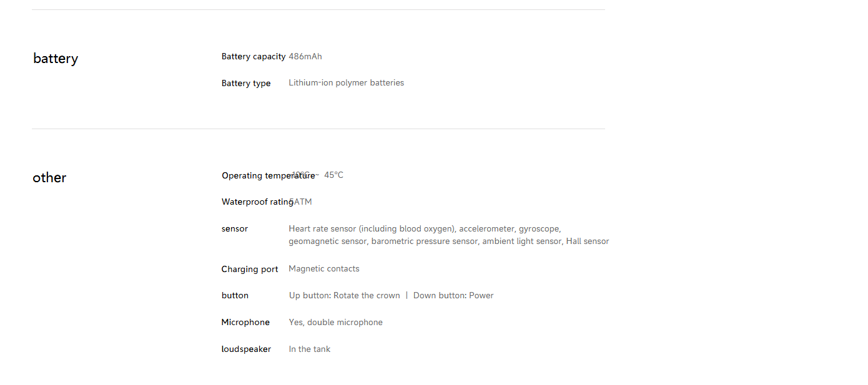
Task: Select the loudspeaker In the tank value
Action: [310, 349]
